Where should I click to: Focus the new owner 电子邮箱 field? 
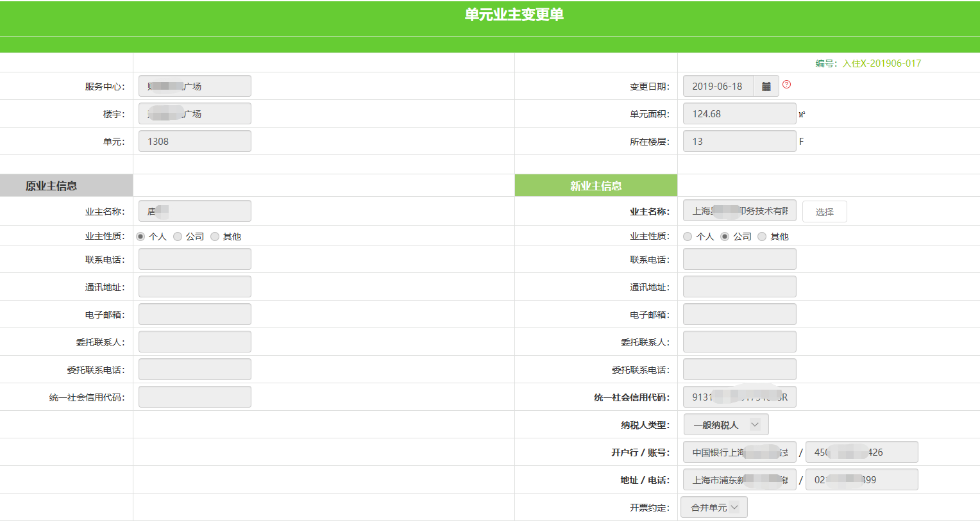coord(739,315)
